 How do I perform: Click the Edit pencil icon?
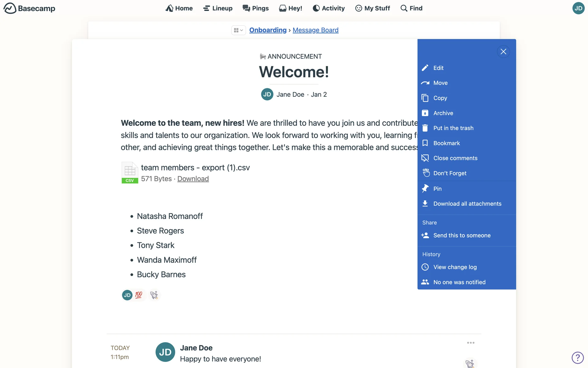[x=425, y=68]
